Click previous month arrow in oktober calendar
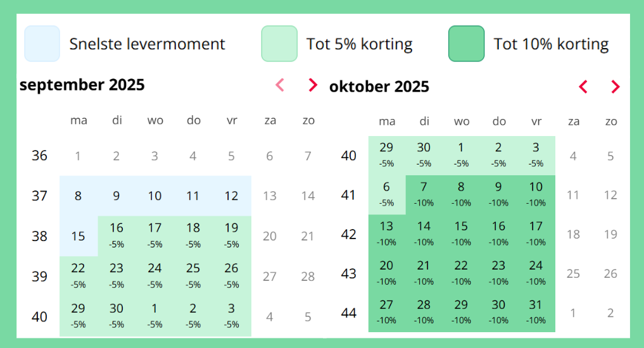Screen dimensions: 644x348 click(583, 87)
